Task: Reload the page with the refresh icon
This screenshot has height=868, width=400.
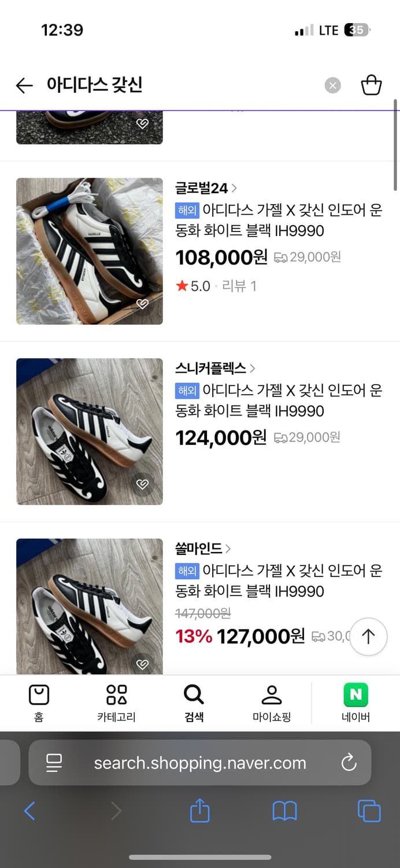Action: (x=349, y=763)
